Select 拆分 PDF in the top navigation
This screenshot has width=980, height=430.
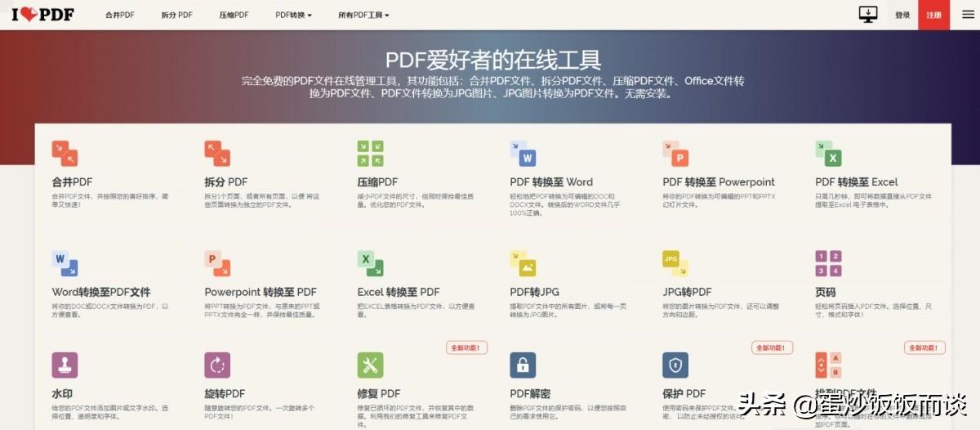(x=177, y=15)
